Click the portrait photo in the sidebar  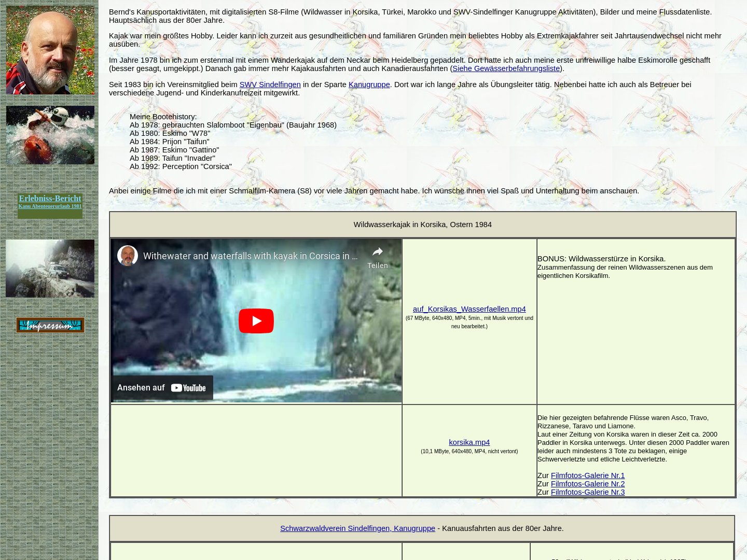click(50, 50)
